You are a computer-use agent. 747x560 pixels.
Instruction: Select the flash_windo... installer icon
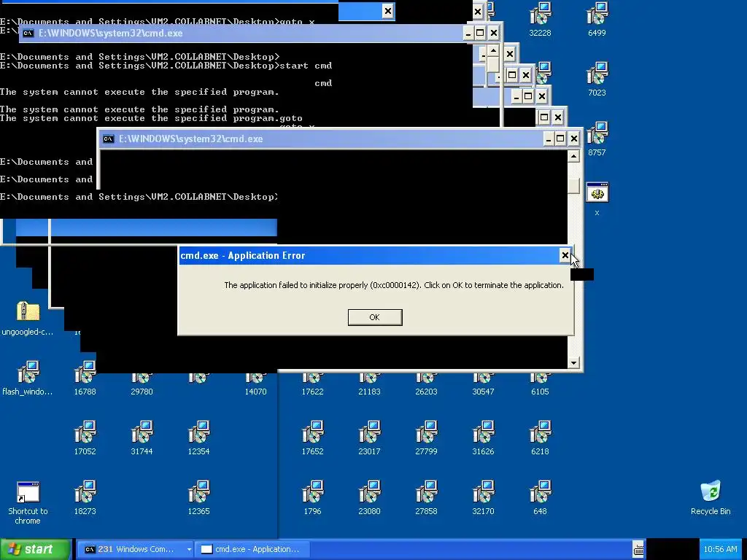pyautogui.click(x=28, y=378)
